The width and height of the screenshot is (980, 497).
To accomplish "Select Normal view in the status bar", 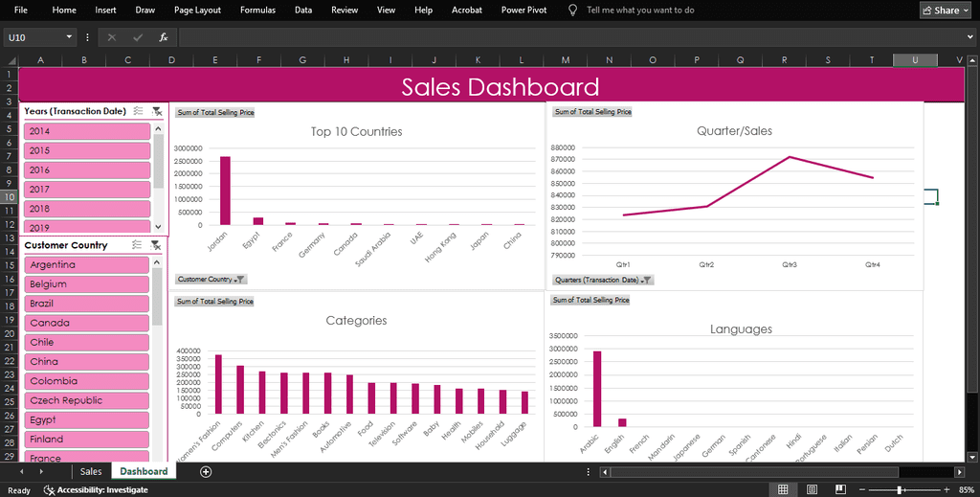I will point(783,489).
